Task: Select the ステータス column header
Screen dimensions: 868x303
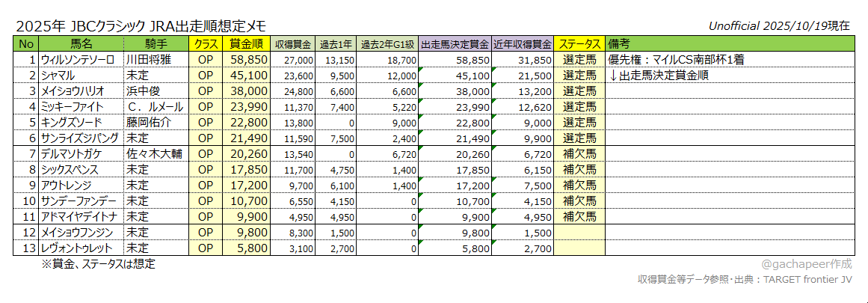Action: (x=579, y=43)
